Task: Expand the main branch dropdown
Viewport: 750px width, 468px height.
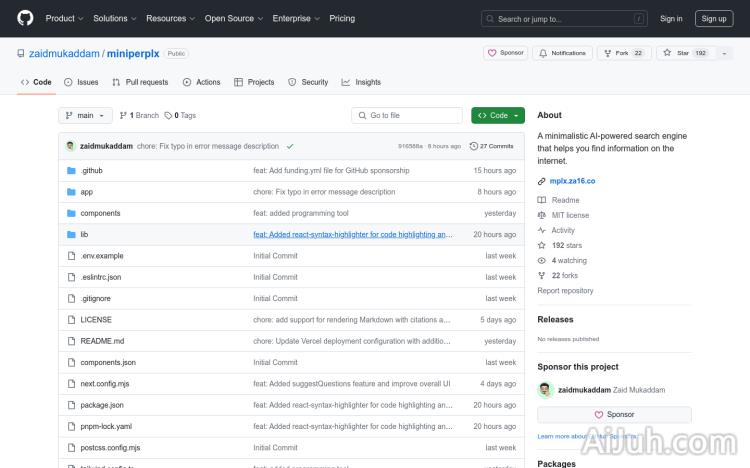Action: click(84, 116)
